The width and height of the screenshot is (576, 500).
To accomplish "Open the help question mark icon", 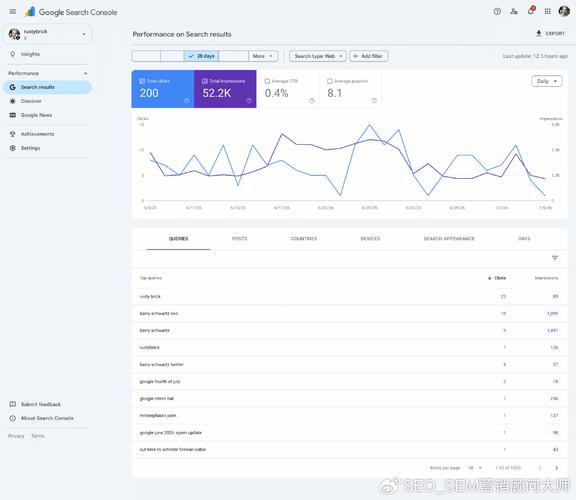I will 497,11.
